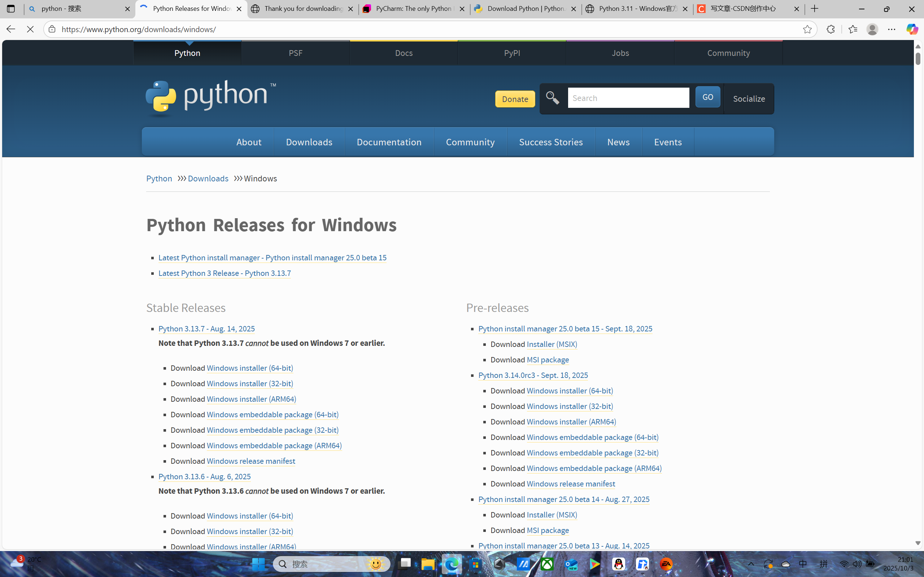Image resolution: width=924 pixels, height=577 pixels.
Task: Open File Explorer from taskbar
Action: tap(428, 564)
